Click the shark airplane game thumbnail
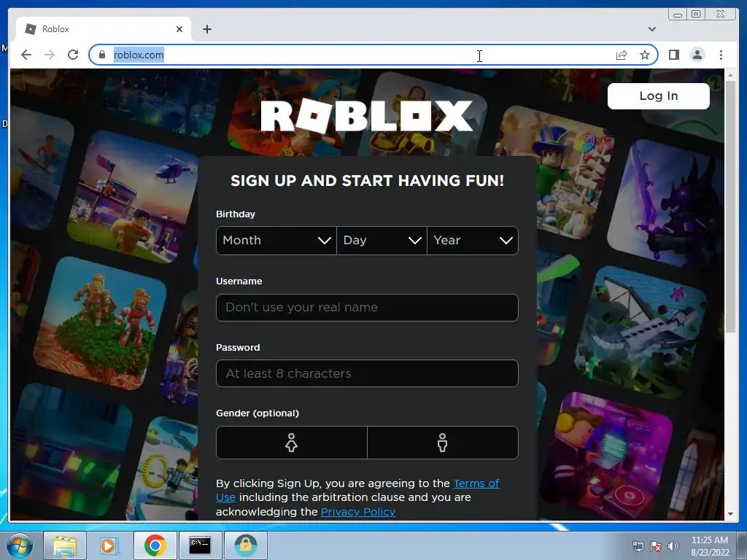 click(641, 331)
